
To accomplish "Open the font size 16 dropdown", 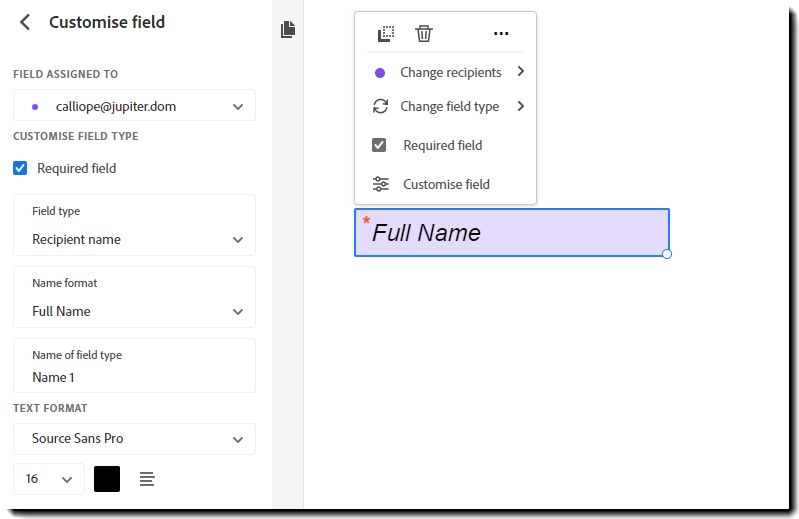I will [x=48, y=479].
